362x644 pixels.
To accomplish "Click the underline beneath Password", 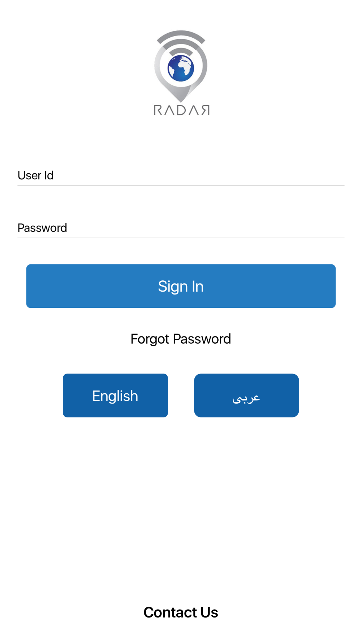I will [x=181, y=238].
